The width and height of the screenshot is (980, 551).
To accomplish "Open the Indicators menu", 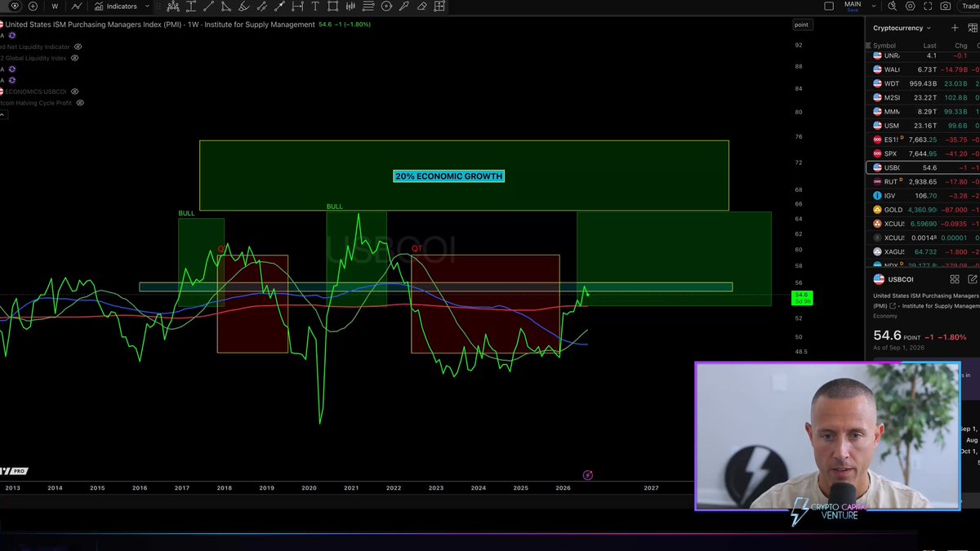I will click(x=117, y=6).
